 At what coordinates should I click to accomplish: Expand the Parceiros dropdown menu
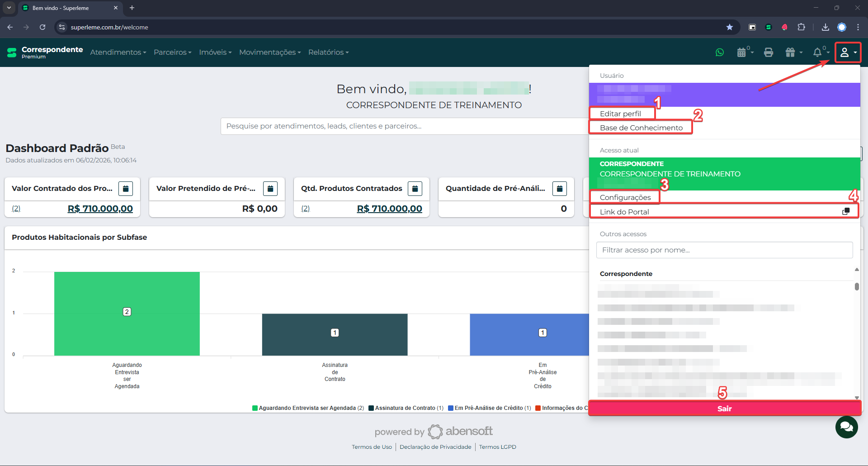[172, 52]
